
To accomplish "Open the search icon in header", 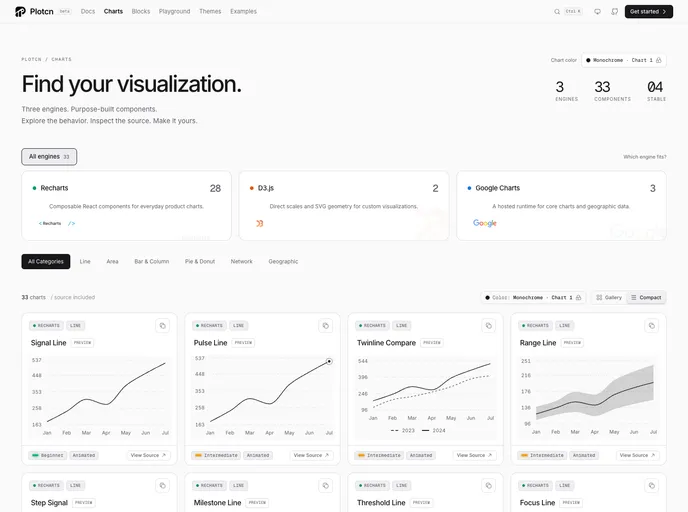I will (x=557, y=12).
